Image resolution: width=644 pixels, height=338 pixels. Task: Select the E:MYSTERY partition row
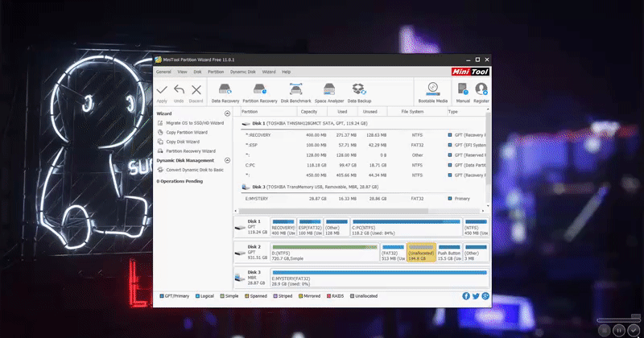coord(363,198)
